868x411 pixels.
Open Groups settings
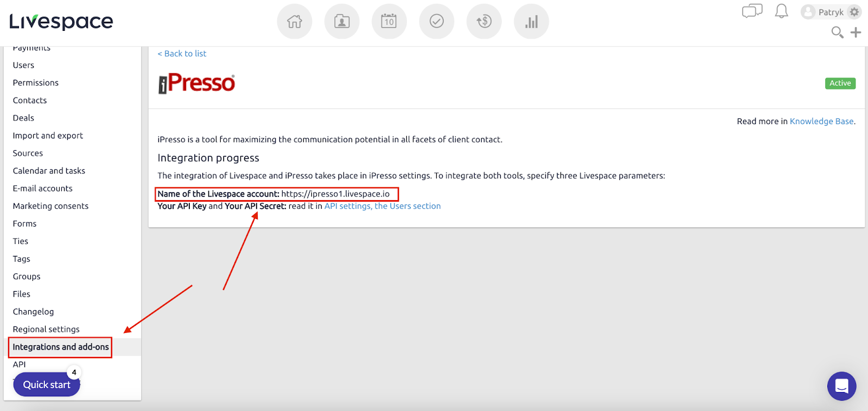pos(27,277)
